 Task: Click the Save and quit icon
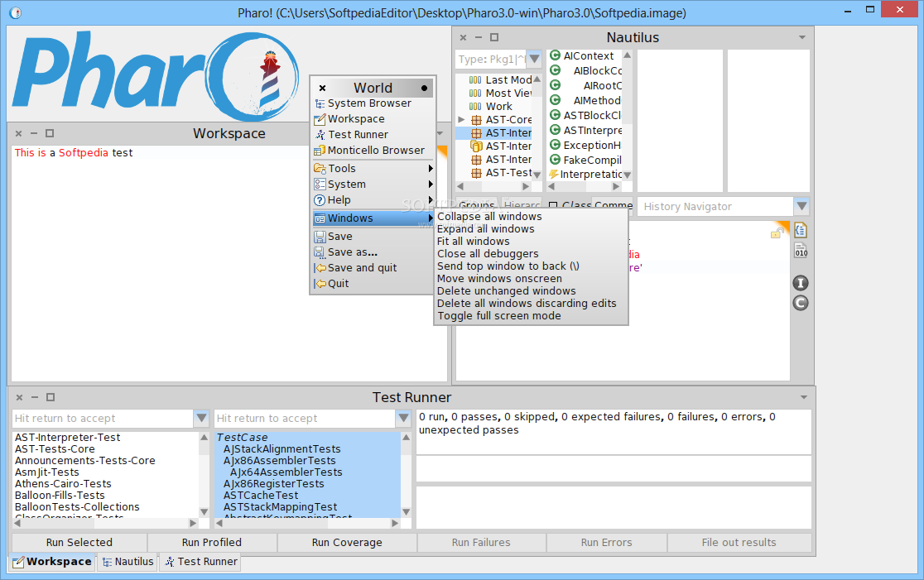click(320, 268)
